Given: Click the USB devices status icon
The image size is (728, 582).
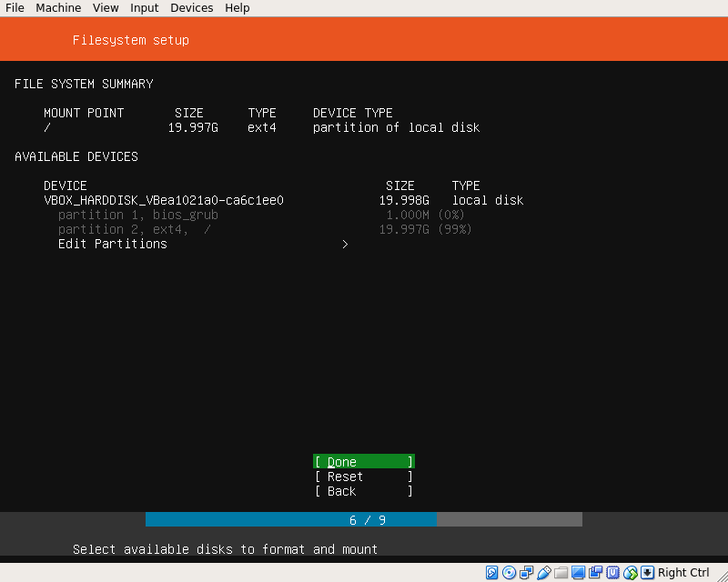Looking at the screenshot, I should coord(544,573).
